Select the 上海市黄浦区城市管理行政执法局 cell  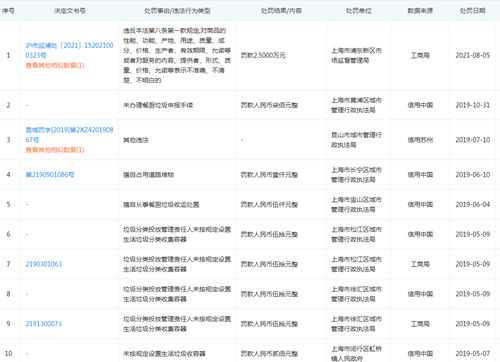coord(356,105)
